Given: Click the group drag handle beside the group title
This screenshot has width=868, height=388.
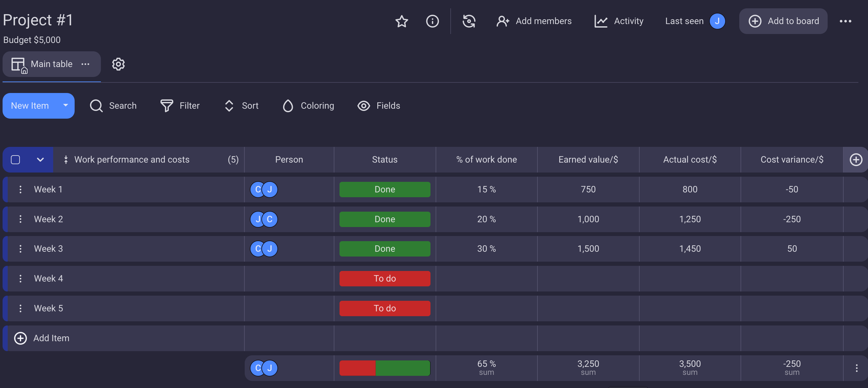Looking at the screenshot, I should pyautogui.click(x=66, y=160).
